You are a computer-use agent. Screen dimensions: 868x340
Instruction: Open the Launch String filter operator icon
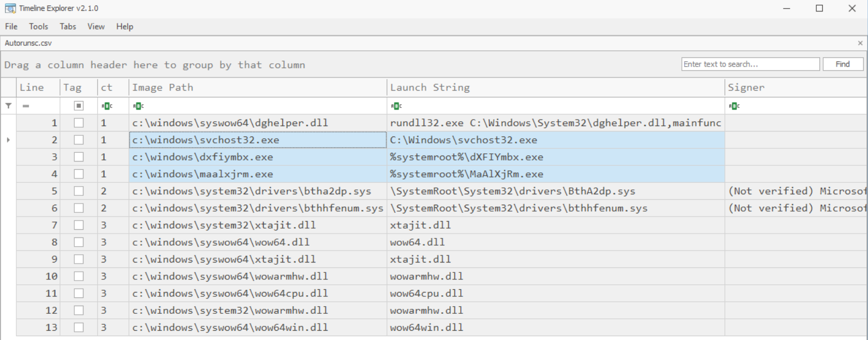click(x=396, y=106)
